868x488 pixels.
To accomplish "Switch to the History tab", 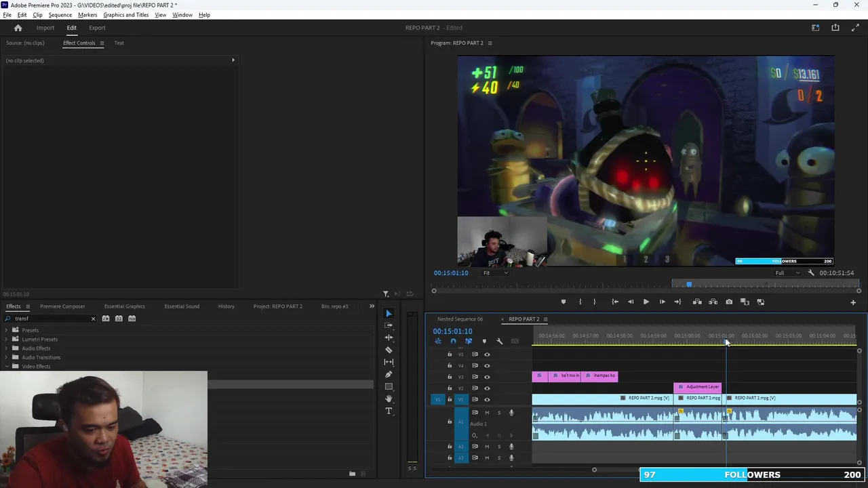I will pos(226,306).
